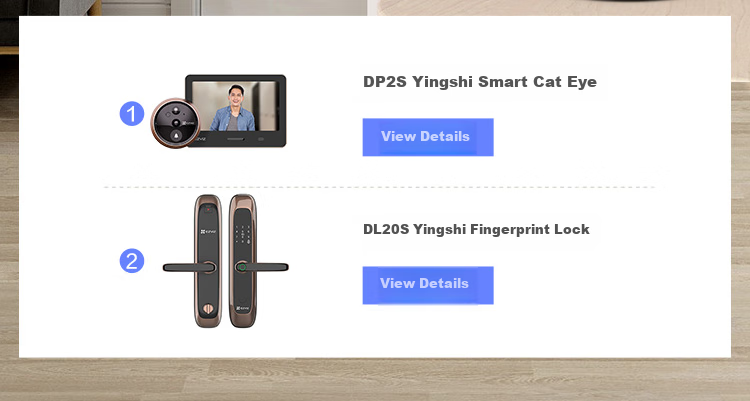Click the EZVIZ logo on monitor bezel
750x401 pixels.
coord(200,139)
